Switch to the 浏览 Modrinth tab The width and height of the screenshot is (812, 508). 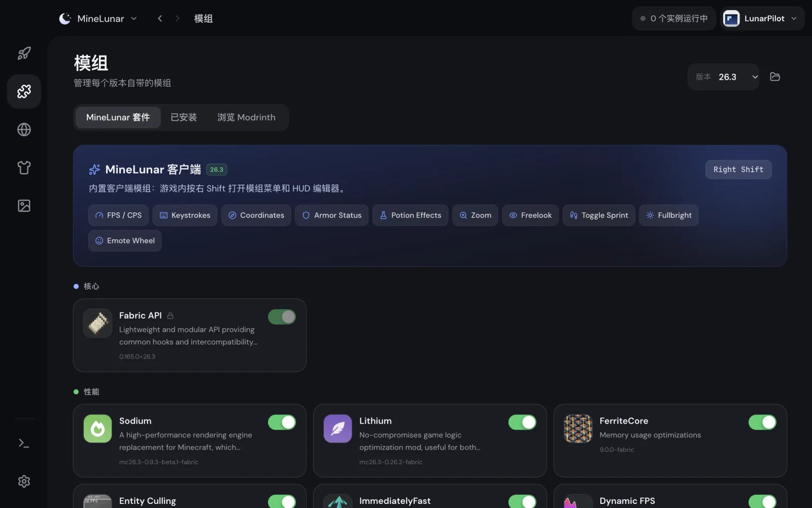[x=246, y=117]
